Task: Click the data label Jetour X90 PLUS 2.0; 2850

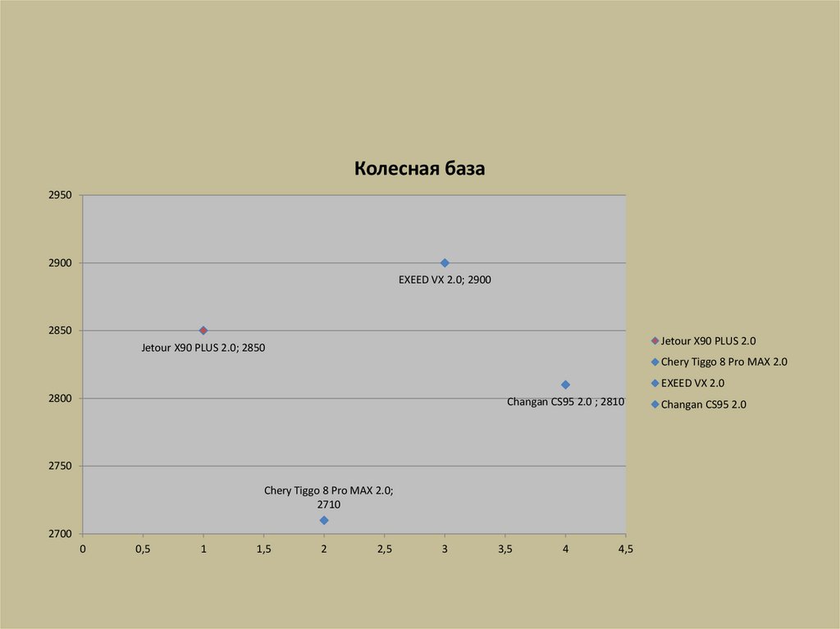Action: pos(203,348)
